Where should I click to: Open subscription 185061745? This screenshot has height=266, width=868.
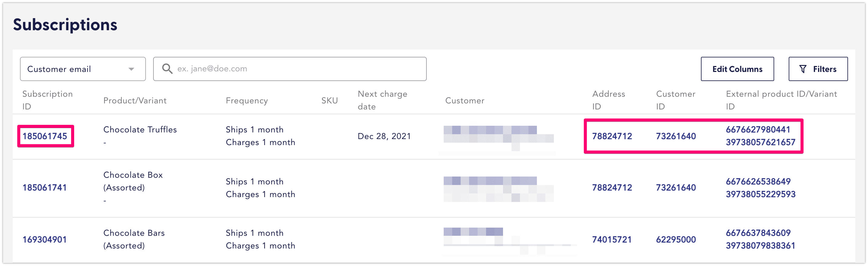[x=45, y=136]
